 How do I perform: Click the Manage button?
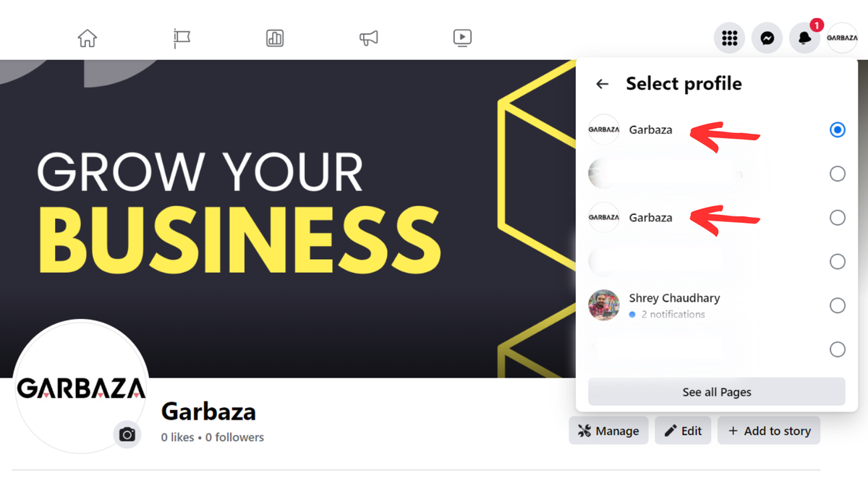608,430
